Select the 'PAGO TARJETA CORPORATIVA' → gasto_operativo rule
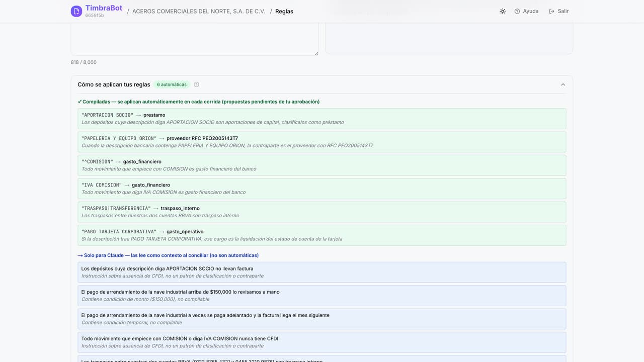This screenshot has height=362, width=644. [321, 235]
